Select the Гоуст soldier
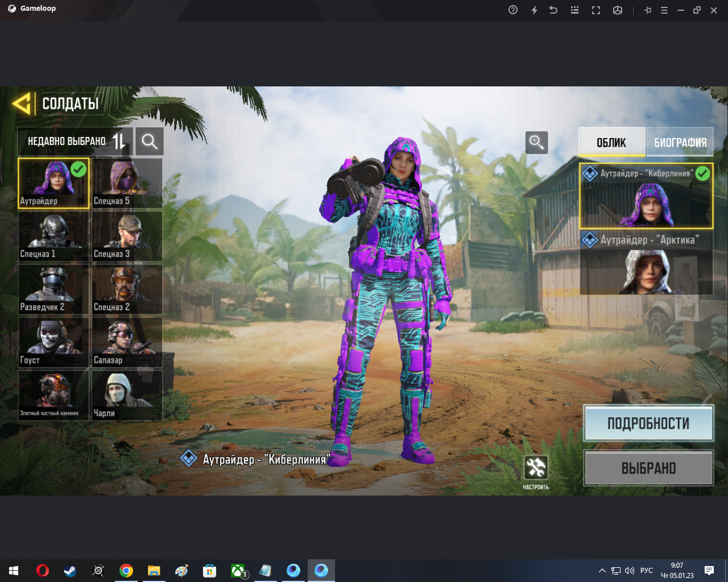Screen dimensions: 728x582 click(54, 342)
